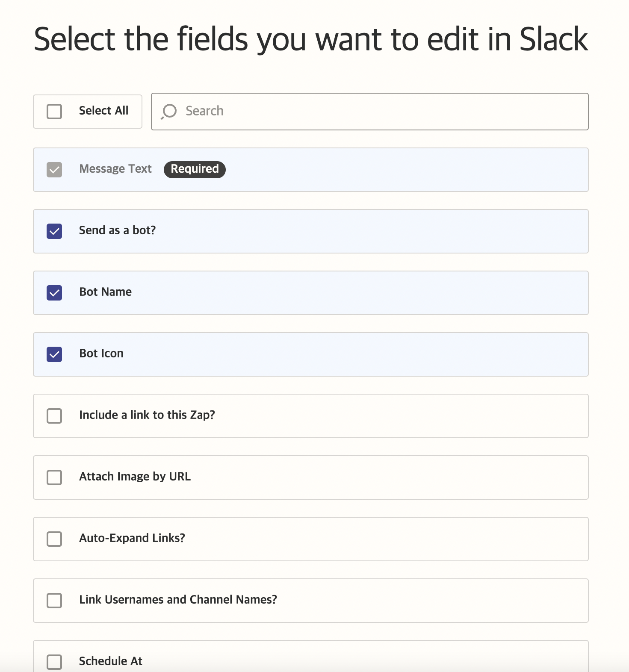Enable the Auto-Expand Links checkbox
Image resolution: width=629 pixels, height=672 pixels.
click(54, 539)
